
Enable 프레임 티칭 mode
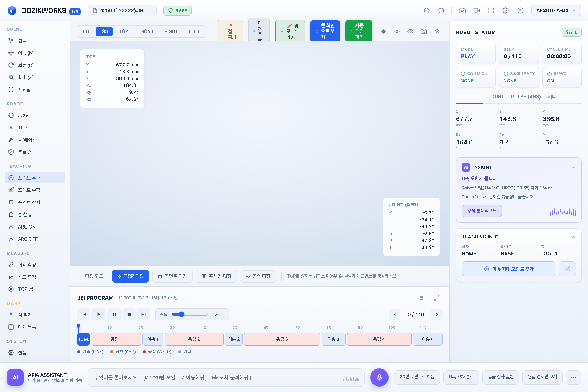pos(216,276)
